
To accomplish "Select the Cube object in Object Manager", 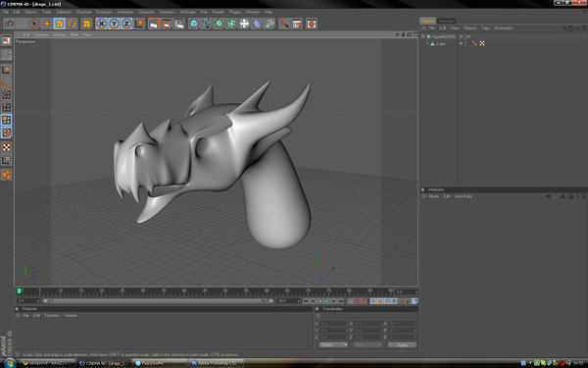I will [441, 44].
